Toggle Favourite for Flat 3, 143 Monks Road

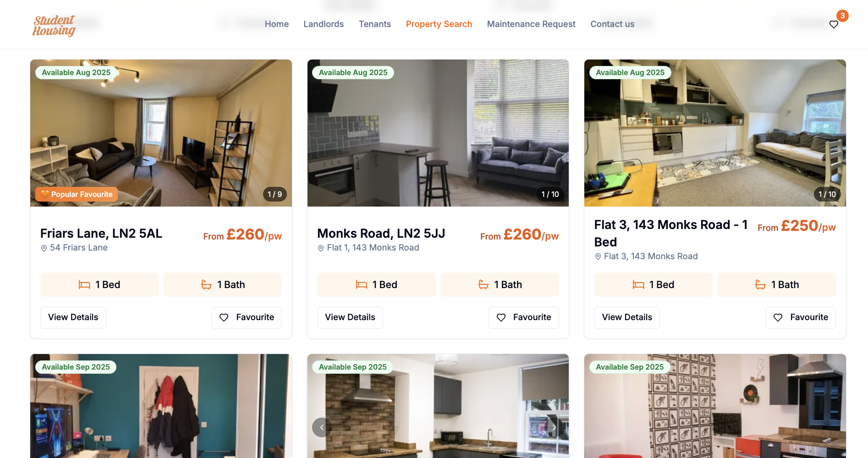click(800, 317)
